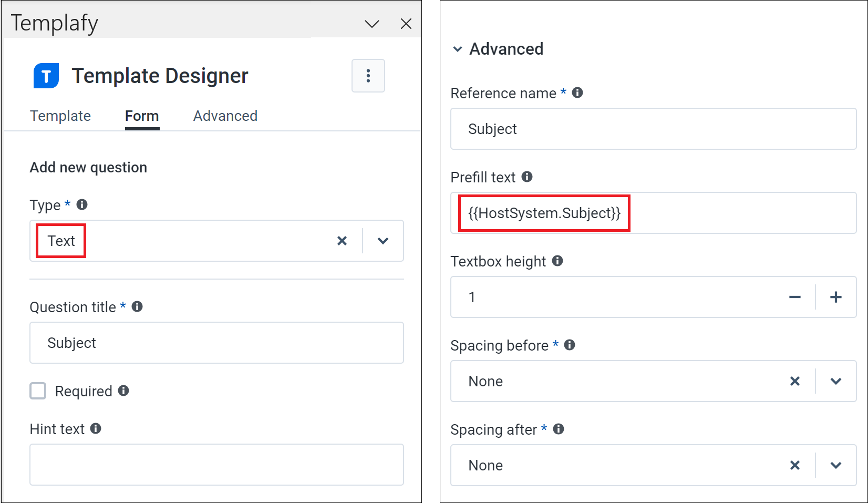868x503 pixels.
Task: Open the three-dot options menu
Action: click(368, 76)
